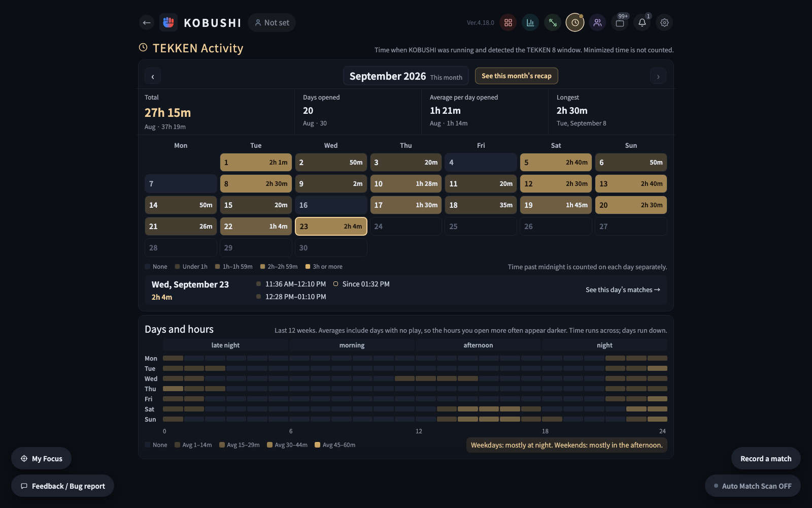Click the Not set profile button

click(272, 22)
